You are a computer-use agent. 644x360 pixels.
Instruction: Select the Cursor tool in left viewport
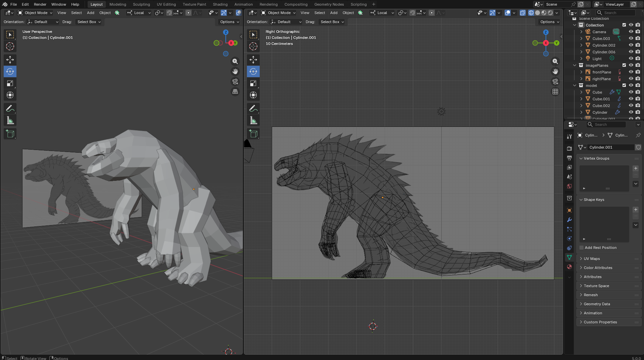[10, 46]
